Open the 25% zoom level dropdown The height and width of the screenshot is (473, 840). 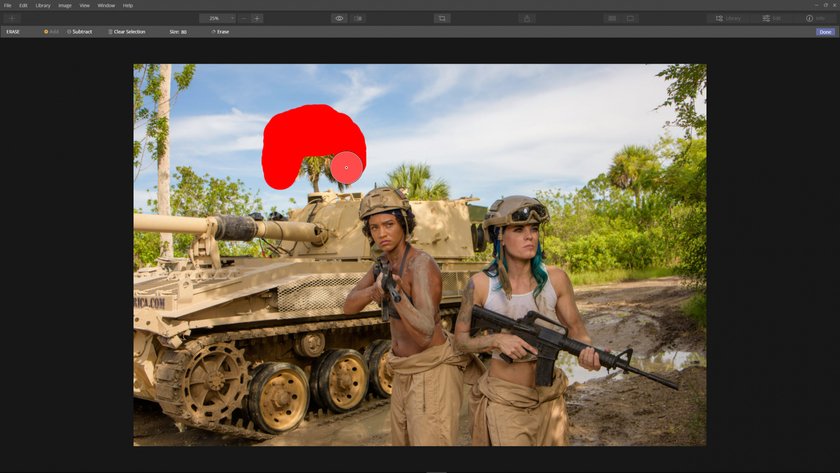tap(218, 18)
